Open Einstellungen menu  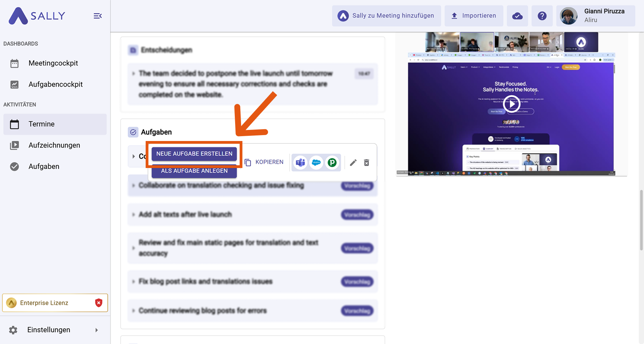[55, 330]
